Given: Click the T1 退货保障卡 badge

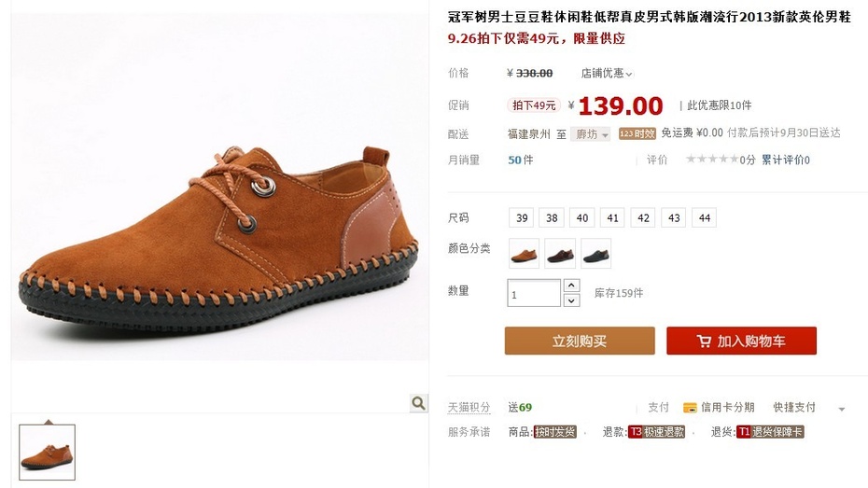Looking at the screenshot, I should pyautogui.click(x=770, y=432).
